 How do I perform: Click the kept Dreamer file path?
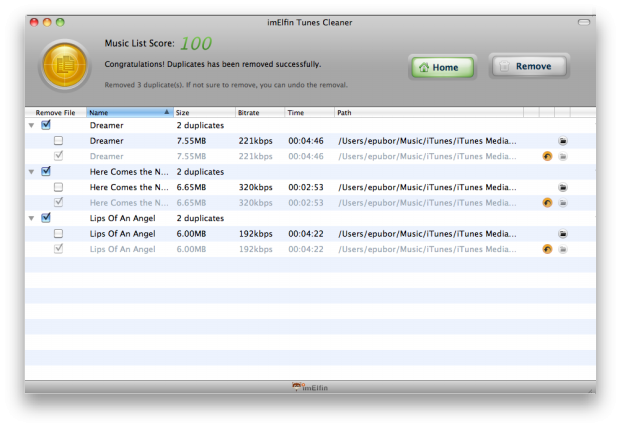coord(427,141)
